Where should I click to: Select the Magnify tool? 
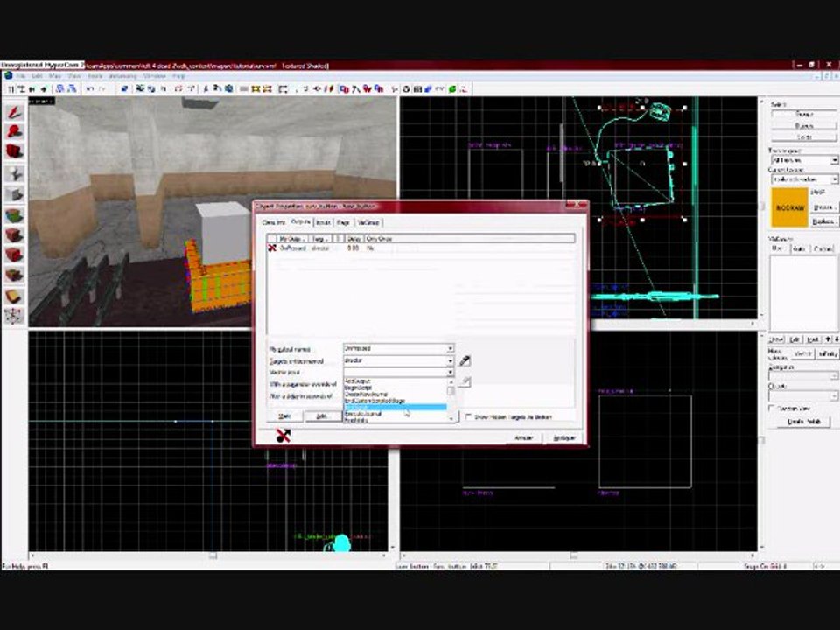(x=15, y=132)
